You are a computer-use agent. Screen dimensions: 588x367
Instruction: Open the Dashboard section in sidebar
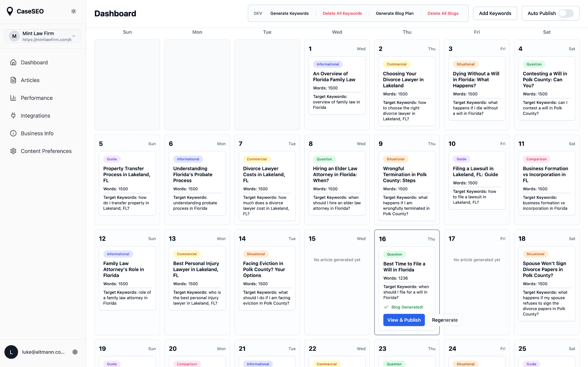click(34, 62)
